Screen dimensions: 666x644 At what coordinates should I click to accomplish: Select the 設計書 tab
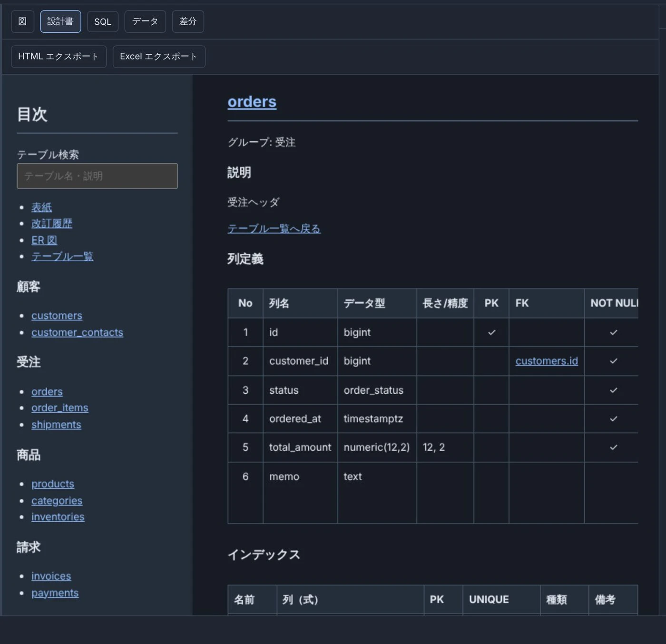[x=60, y=21]
